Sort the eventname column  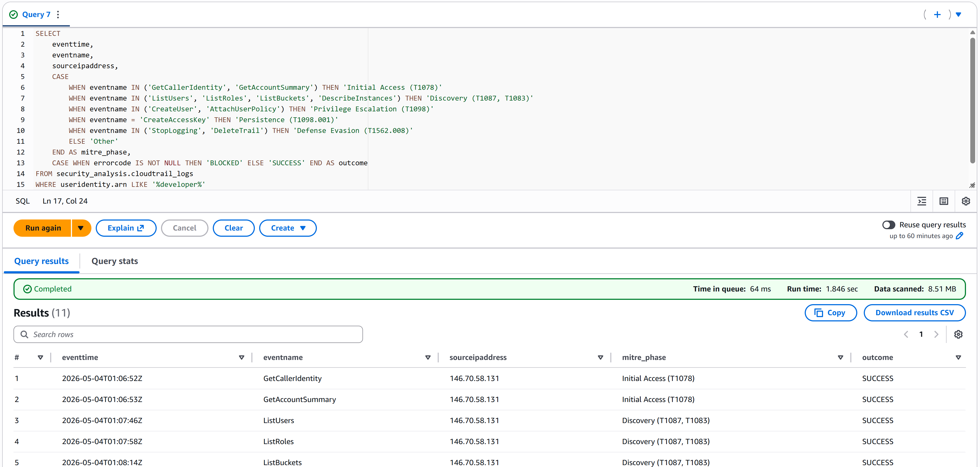pos(428,358)
